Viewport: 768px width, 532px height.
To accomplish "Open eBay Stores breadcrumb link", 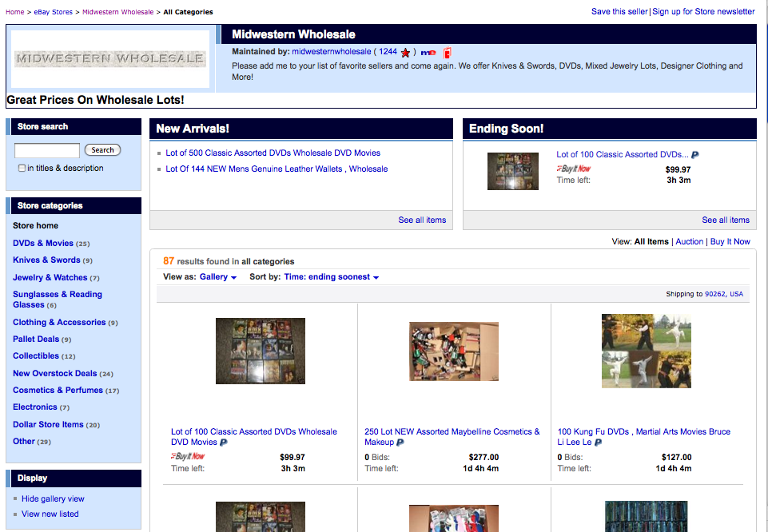I will (x=53, y=12).
